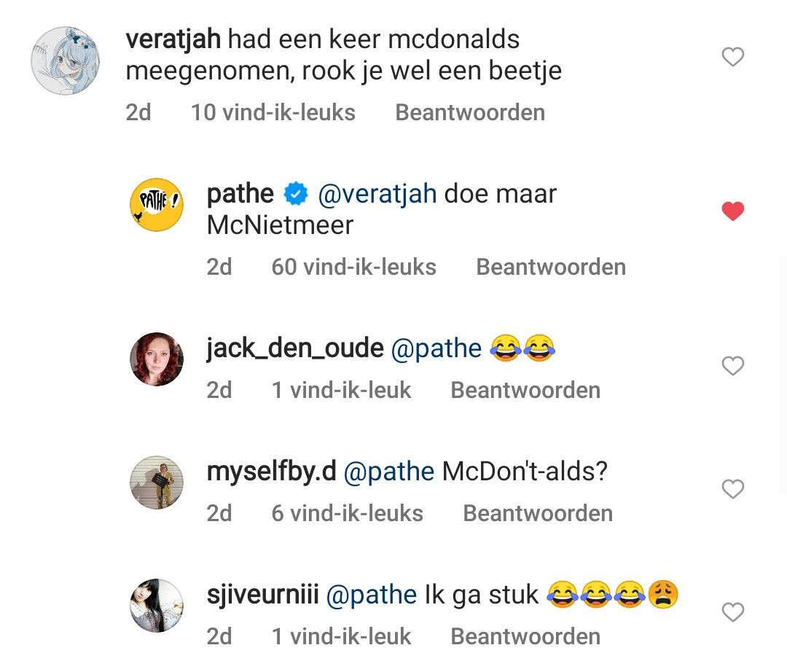Open the @veratjah mention in pathe's reply
The image size is (787, 672).
[x=377, y=194]
